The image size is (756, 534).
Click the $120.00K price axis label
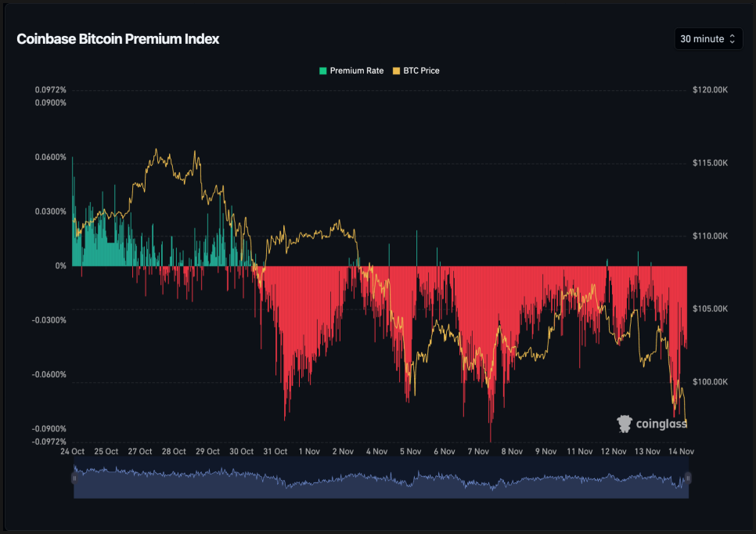pos(710,90)
